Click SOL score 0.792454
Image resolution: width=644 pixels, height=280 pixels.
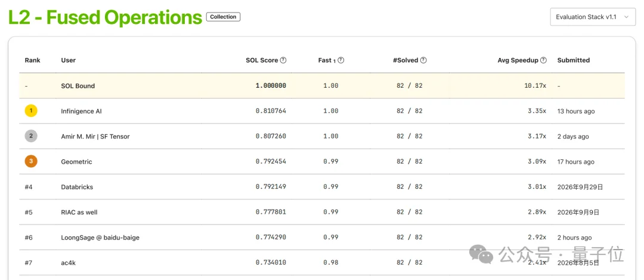click(271, 162)
